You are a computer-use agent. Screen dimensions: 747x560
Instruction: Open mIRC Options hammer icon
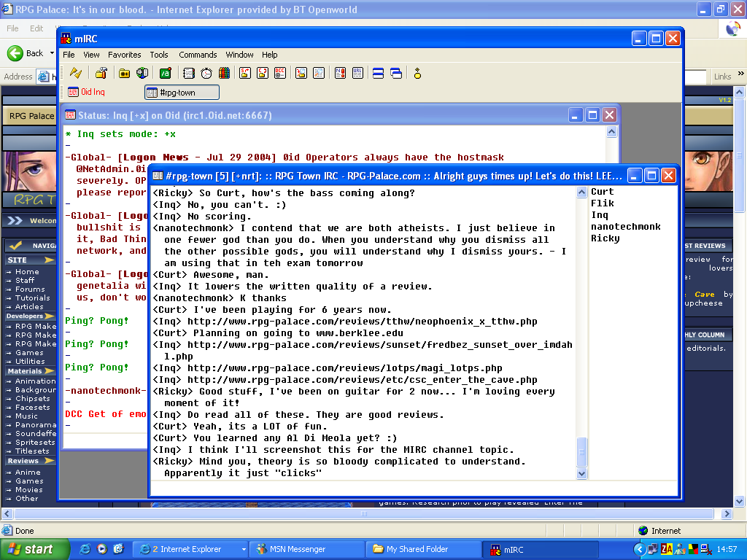[x=101, y=73]
